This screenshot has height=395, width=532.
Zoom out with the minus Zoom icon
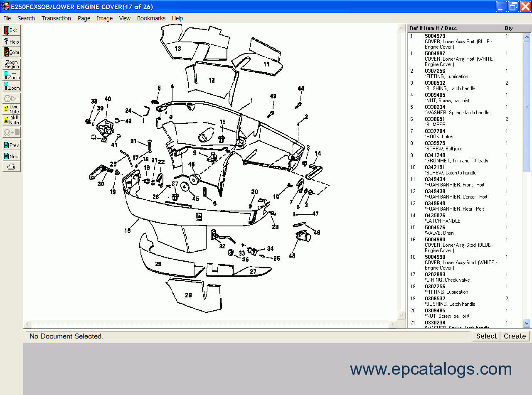pos(11,86)
